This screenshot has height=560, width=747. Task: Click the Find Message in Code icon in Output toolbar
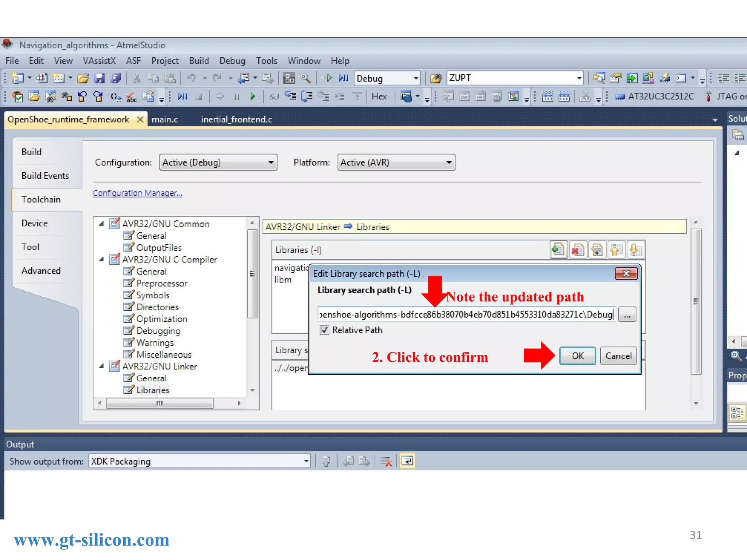[x=326, y=461]
